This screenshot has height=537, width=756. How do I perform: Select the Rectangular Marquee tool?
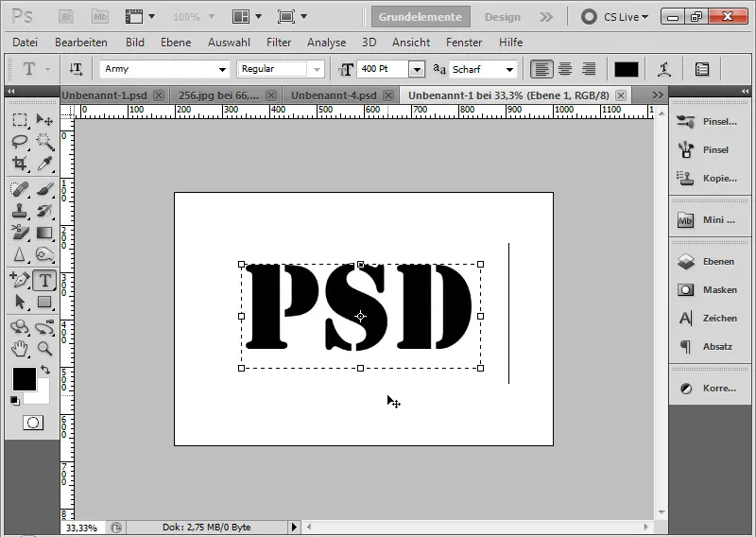click(x=20, y=120)
